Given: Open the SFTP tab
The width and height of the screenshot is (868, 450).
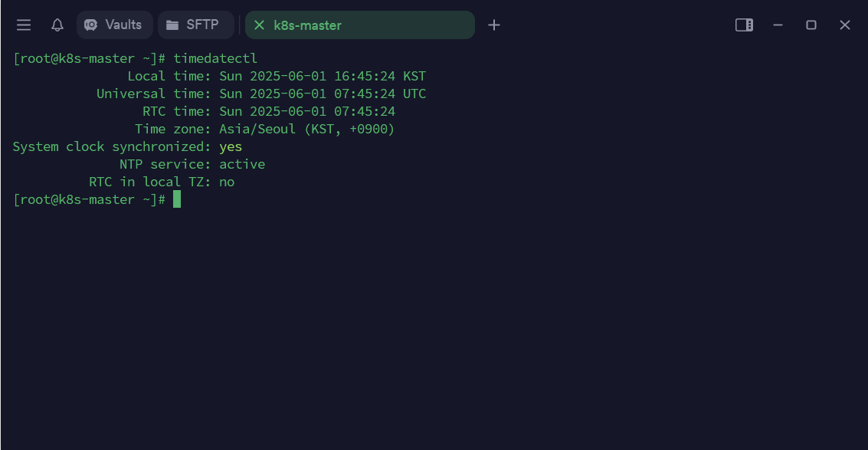Looking at the screenshot, I should [195, 25].
